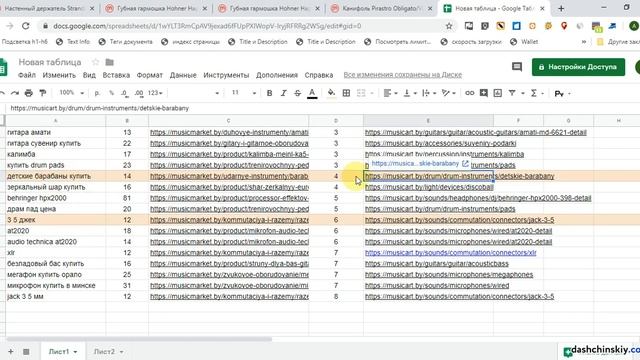The height and width of the screenshot is (360, 640).
Task: Click the print icon
Action: click(x=29, y=93)
